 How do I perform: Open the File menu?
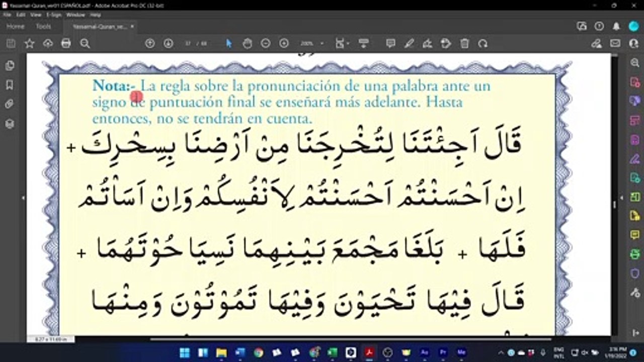[x=7, y=15]
